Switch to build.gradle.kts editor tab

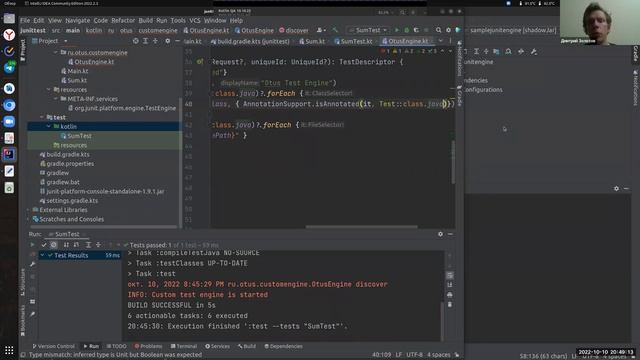click(x=250, y=41)
